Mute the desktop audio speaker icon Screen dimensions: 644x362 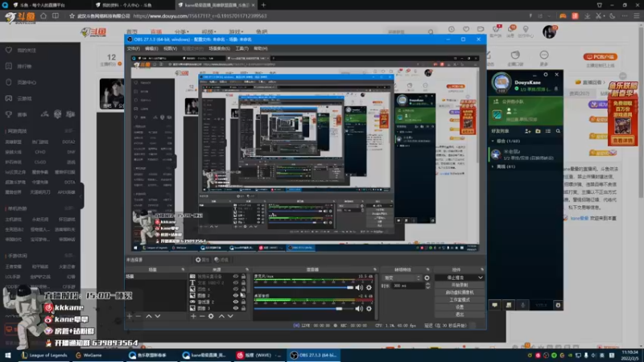click(359, 308)
